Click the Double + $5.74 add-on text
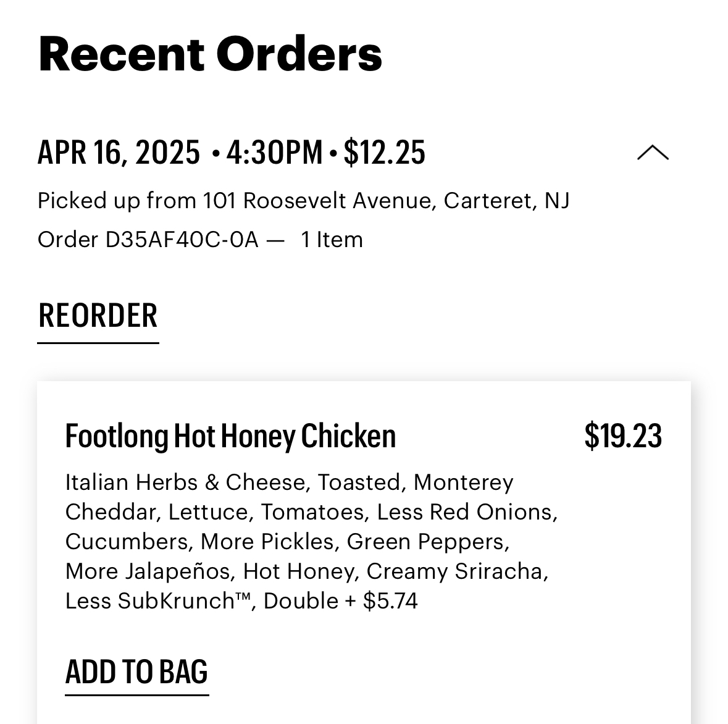This screenshot has width=728, height=724. click(x=341, y=601)
